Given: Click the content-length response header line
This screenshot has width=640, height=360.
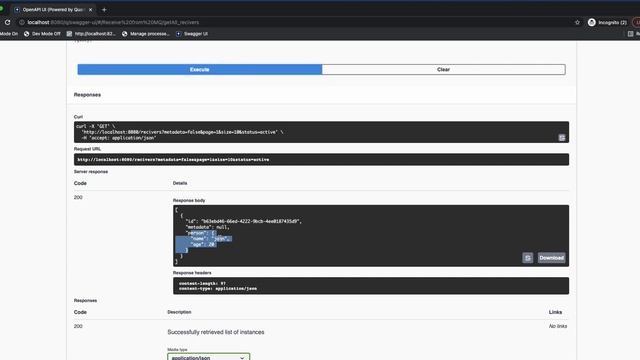Looking at the screenshot, I should 202,283.
